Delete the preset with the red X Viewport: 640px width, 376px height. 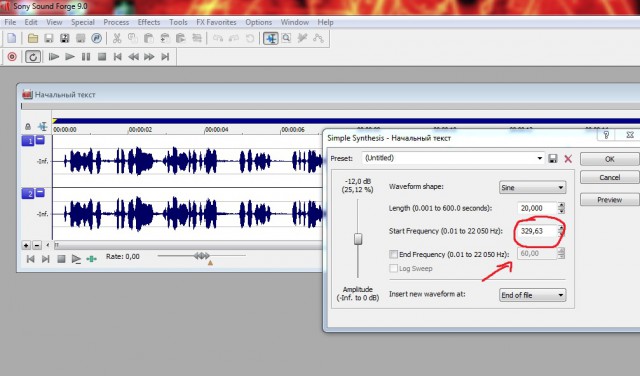tap(568, 159)
